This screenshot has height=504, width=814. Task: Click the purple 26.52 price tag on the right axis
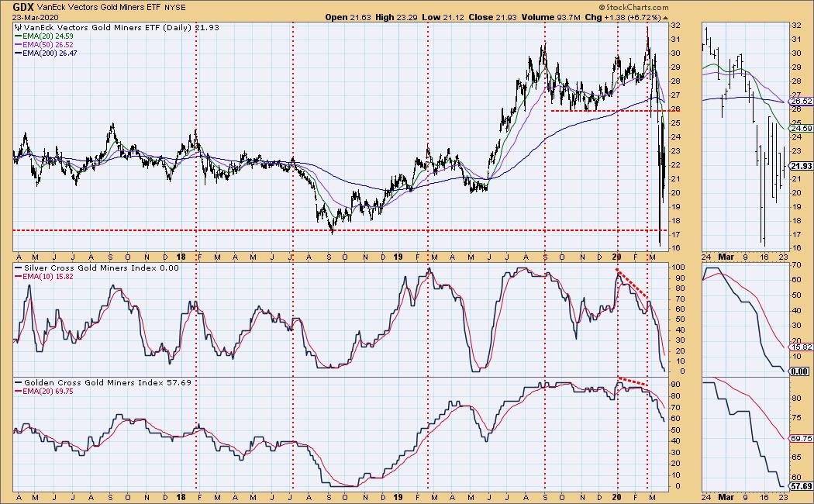tap(802, 102)
